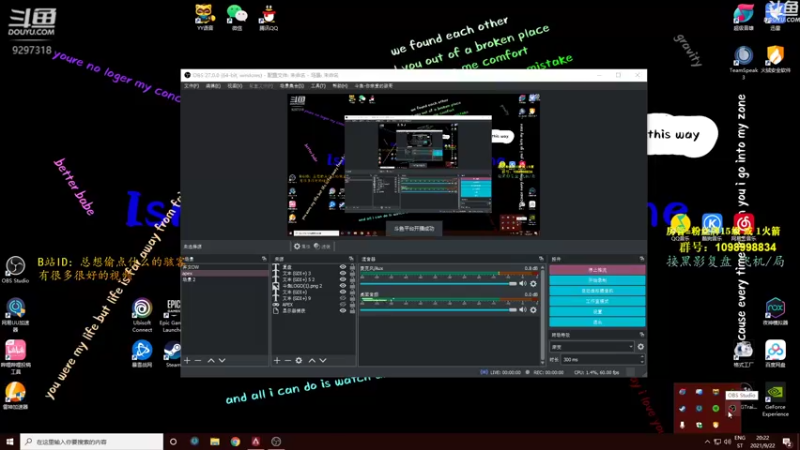Open 腾讯QQ desktop icon
The image size is (800, 450).
268,17
